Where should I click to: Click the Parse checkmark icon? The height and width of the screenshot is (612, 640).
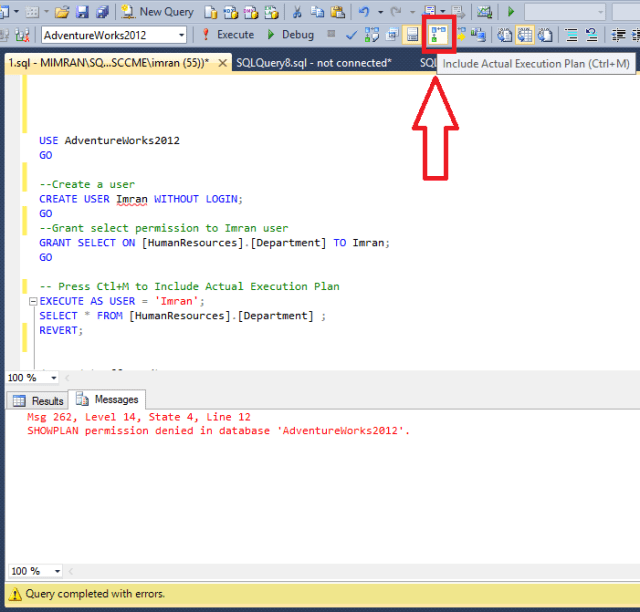coord(352,35)
